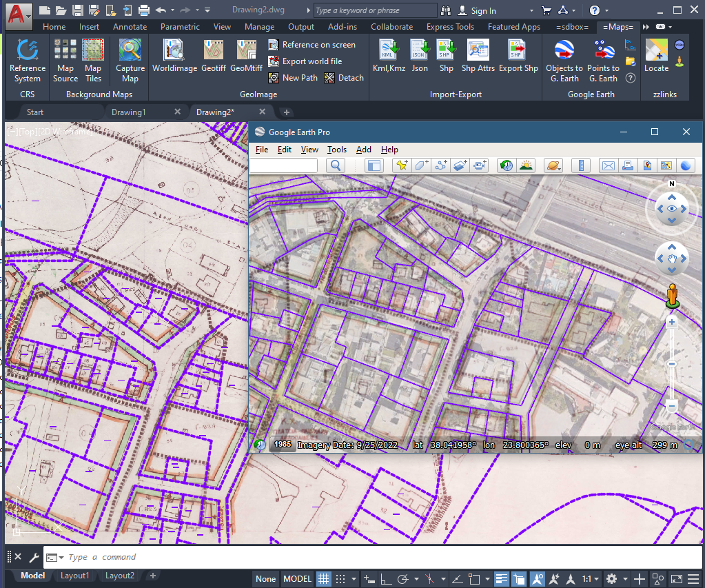705x588 pixels.
Task: Toggle drawing grid display in status bar
Action: (x=324, y=578)
